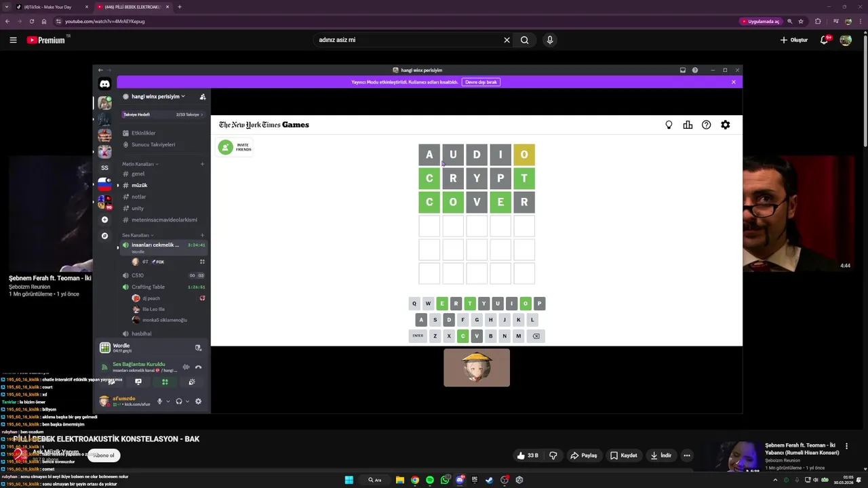Image resolution: width=868 pixels, height=488 pixels.
Task: Open Wordle settings gear icon
Action: pyautogui.click(x=726, y=125)
